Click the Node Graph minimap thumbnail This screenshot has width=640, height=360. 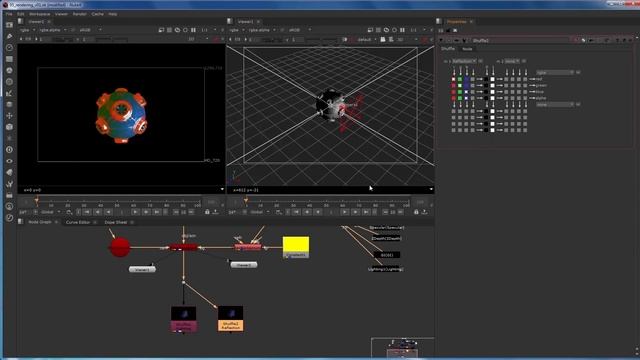(x=402, y=347)
